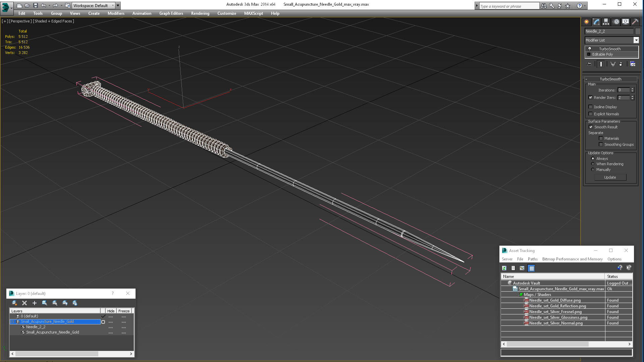Enable Separate by Smoothing Groups checkbox
Viewport: 644px width, 362px height.
tap(601, 144)
